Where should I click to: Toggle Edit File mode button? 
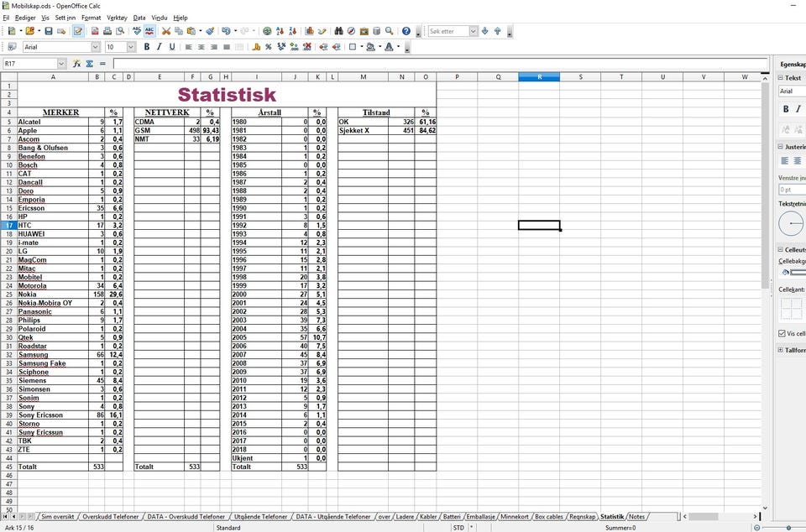coord(77,31)
